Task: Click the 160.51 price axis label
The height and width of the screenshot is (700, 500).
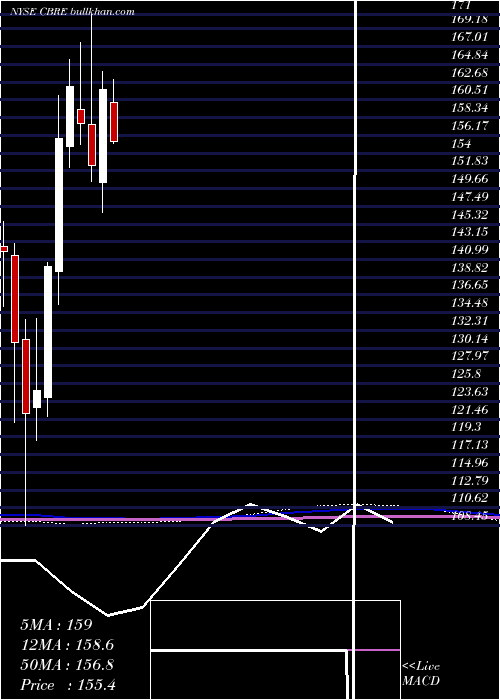Action: [x=470, y=90]
